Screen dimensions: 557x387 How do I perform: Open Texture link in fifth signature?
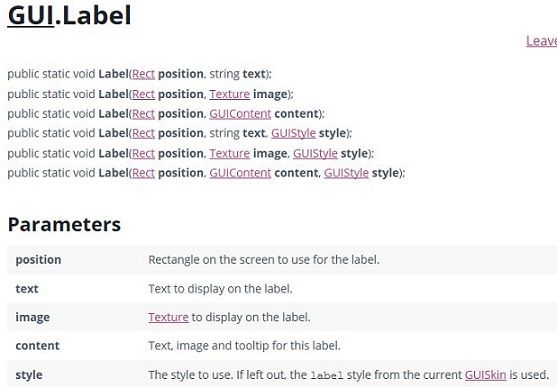(x=229, y=153)
